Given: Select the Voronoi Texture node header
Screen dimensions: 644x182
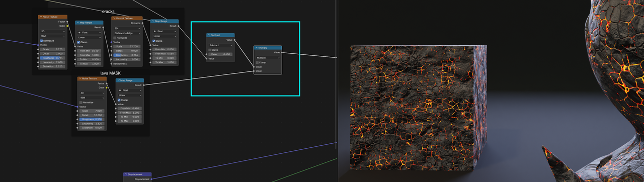Looking at the screenshot, I should 127,18.
